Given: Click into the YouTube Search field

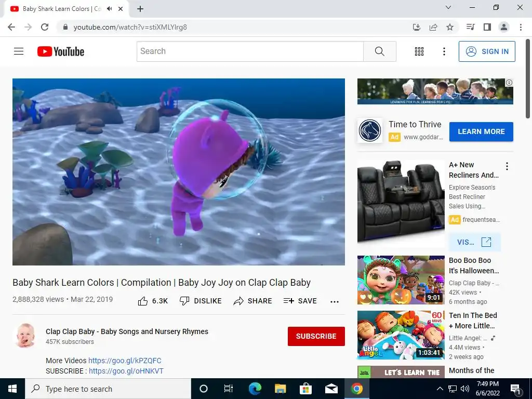Looking at the screenshot, I should pos(250,51).
